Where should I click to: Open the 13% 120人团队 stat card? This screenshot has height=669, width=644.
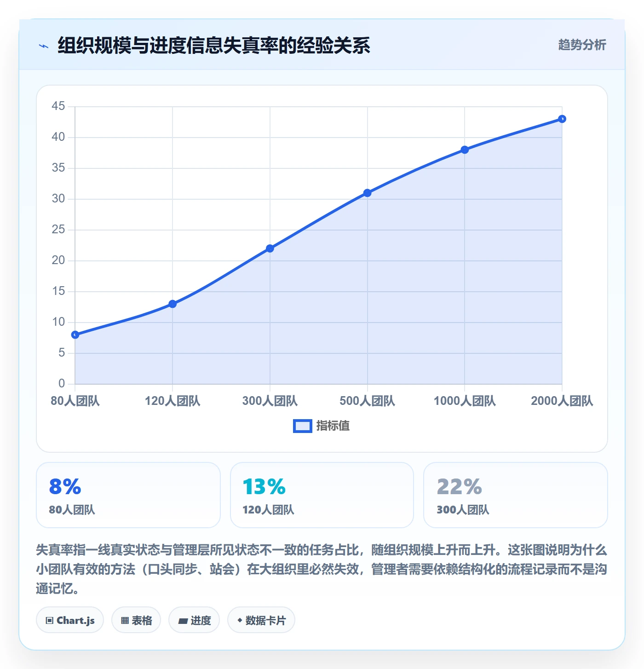[x=322, y=495]
